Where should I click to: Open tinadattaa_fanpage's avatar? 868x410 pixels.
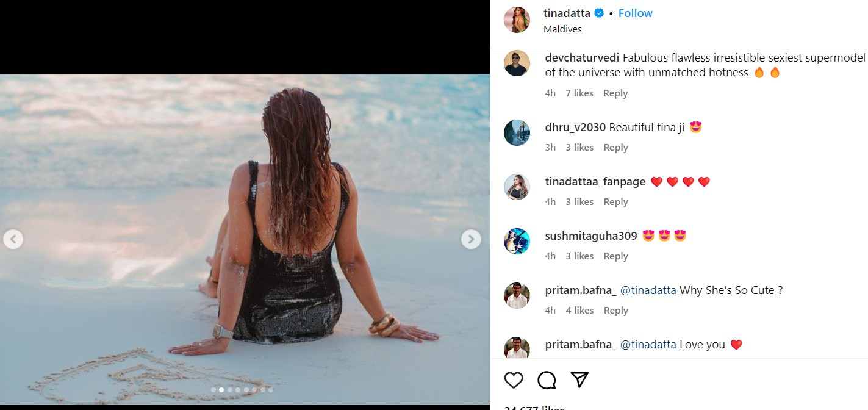(x=517, y=187)
